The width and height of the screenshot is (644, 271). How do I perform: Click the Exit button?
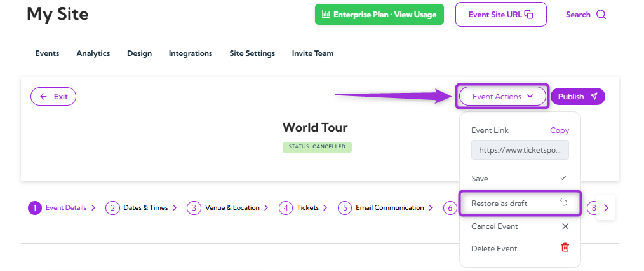click(x=53, y=97)
